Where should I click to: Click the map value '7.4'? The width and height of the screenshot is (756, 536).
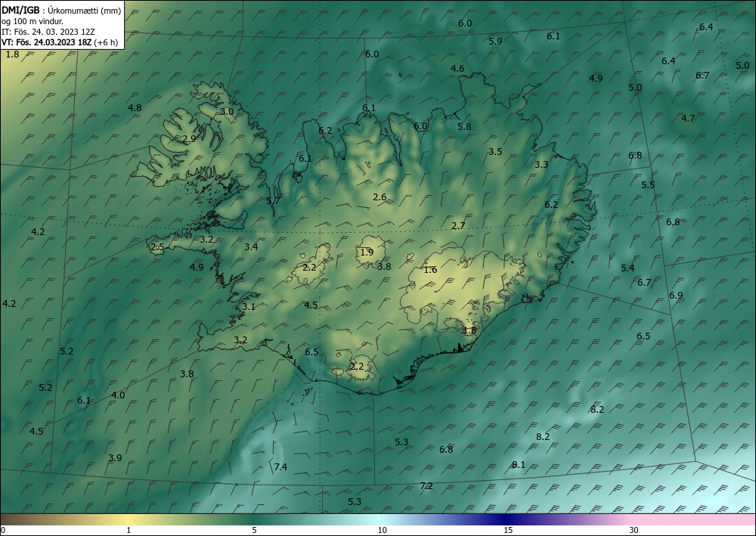point(280,466)
